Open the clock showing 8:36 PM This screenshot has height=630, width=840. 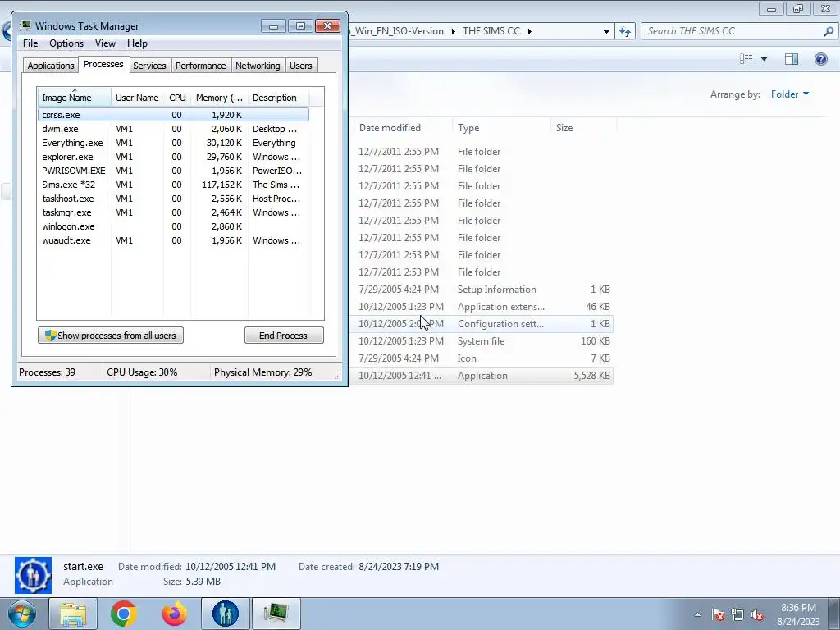click(798, 614)
